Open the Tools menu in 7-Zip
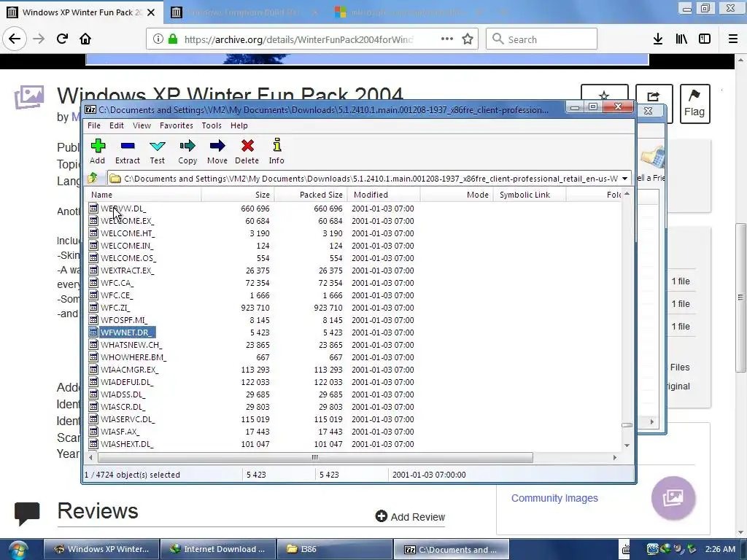The image size is (747, 560). pos(212,125)
